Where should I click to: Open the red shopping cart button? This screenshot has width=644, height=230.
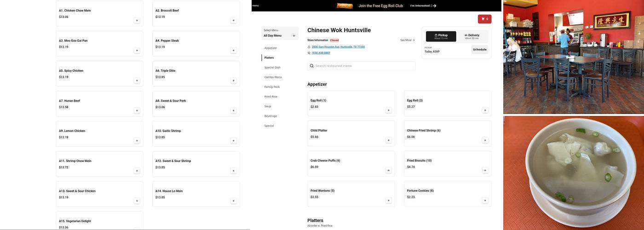point(484,19)
